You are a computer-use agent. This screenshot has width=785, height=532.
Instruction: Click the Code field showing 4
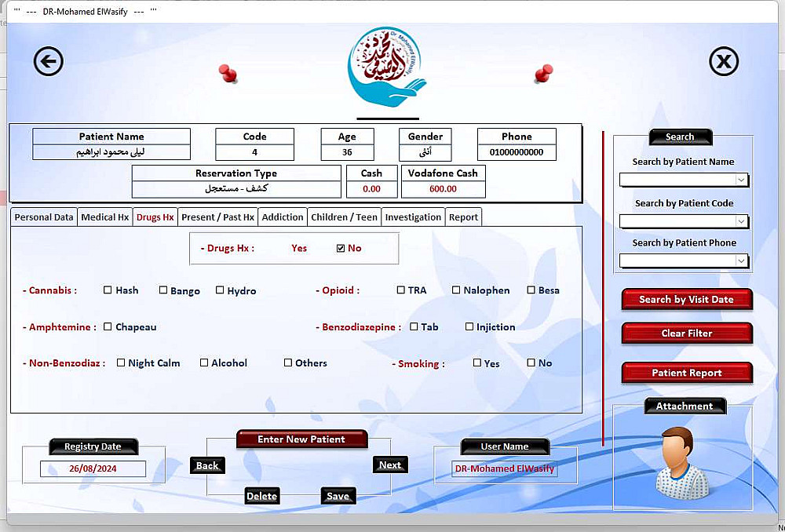254,152
